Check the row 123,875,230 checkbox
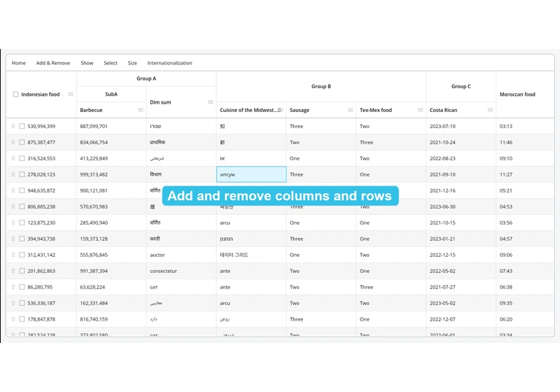 pos(22,223)
